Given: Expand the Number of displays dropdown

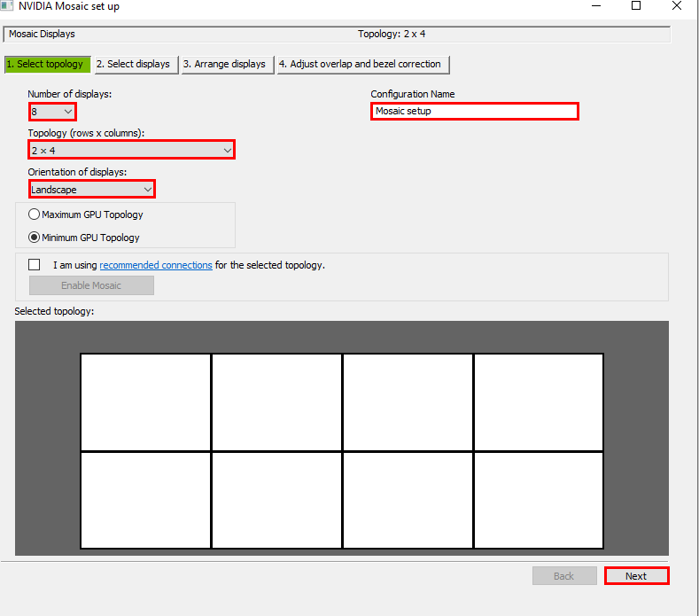Looking at the screenshot, I should tap(52, 112).
